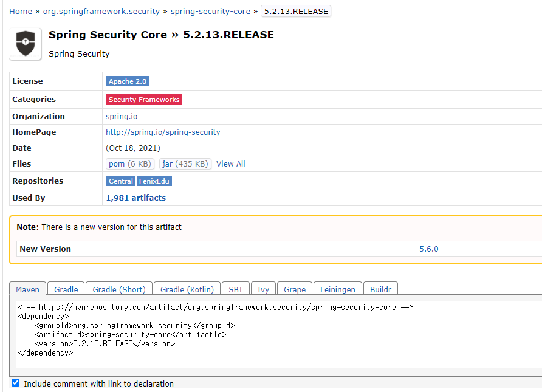Click the Spring Security subtitle text
542x392 pixels.
pos(79,54)
